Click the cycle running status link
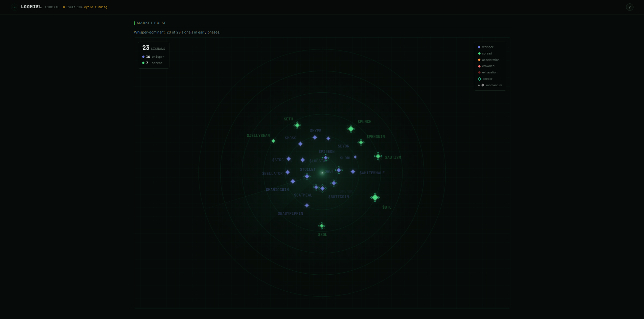Screen dimensions: 644x319 point(96,7)
